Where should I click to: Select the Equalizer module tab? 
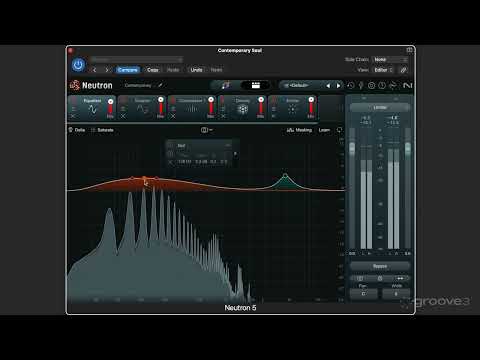pyautogui.click(x=92, y=107)
